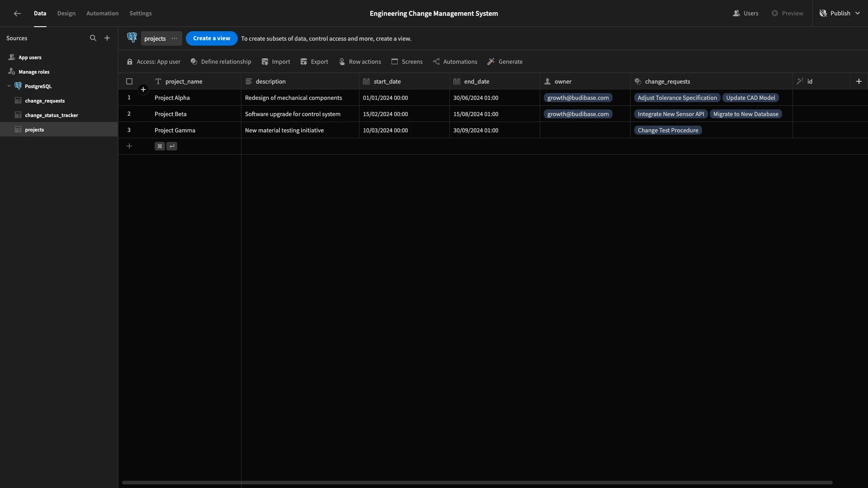Image resolution: width=868 pixels, height=488 pixels.
Task: Toggle the select all rows checkbox
Action: click(129, 82)
